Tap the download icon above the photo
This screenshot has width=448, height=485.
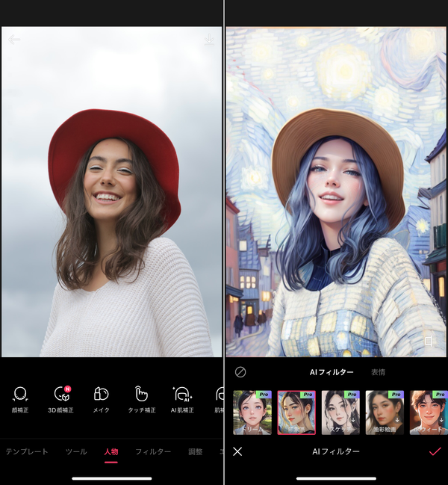[x=209, y=40]
